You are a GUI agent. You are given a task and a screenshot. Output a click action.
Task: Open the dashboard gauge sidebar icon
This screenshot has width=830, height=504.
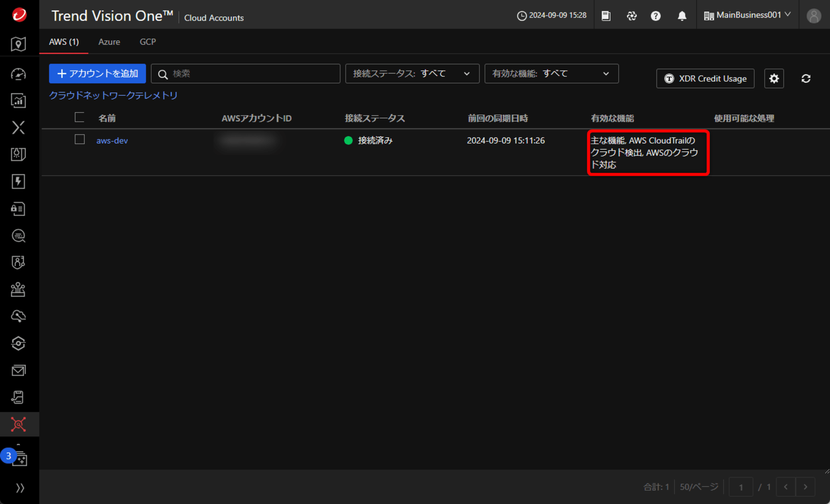pyautogui.click(x=18, y=74)
